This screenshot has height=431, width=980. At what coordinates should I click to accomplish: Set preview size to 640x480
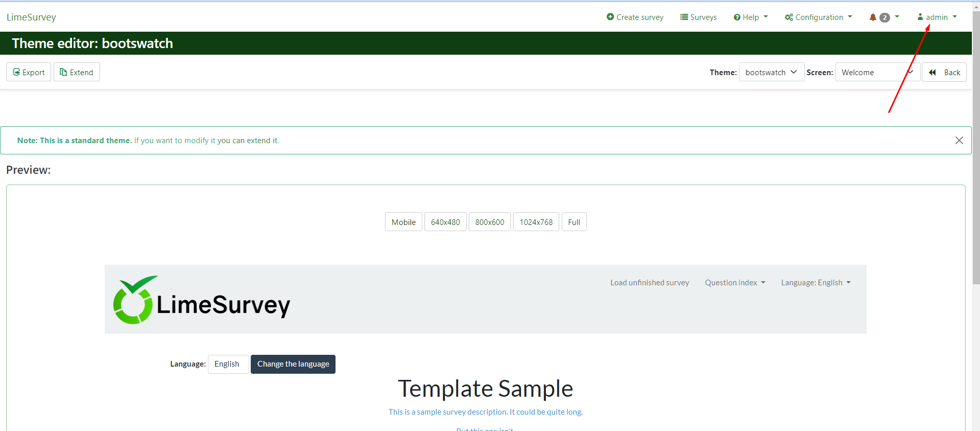[x=445, y=222]
